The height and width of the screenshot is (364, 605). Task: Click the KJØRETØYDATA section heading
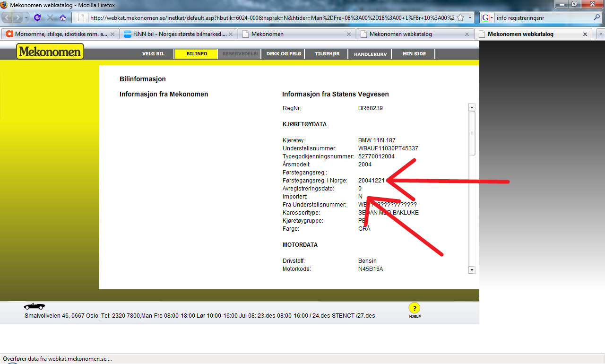coord(304,124)
